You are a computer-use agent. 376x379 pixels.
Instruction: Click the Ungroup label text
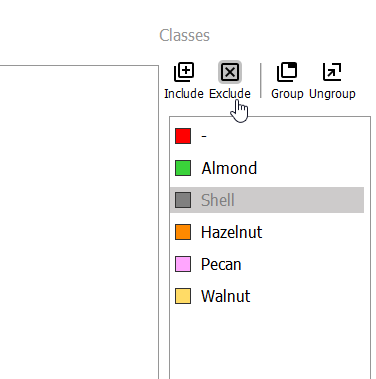coord(332,94)
